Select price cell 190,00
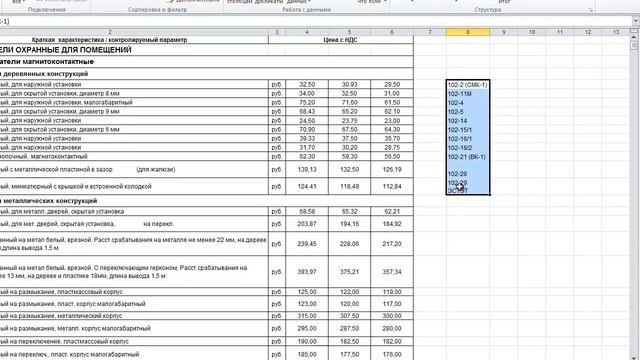 tap(307, 341)
